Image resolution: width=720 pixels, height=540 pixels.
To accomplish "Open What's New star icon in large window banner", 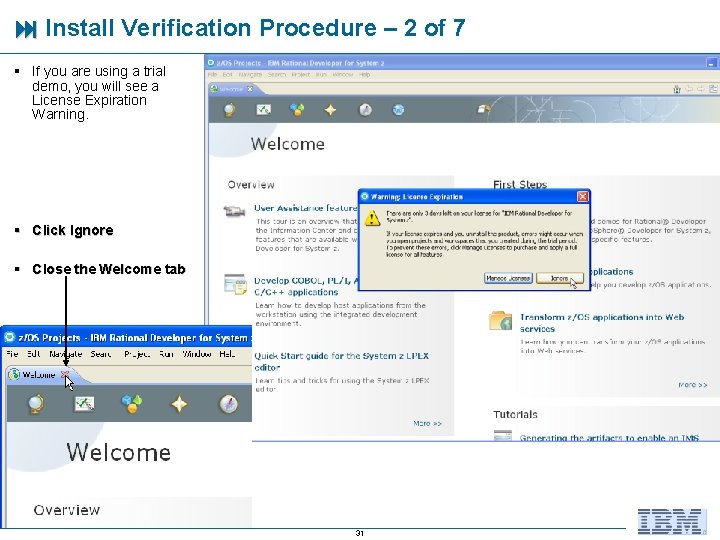I will point(331,110).
